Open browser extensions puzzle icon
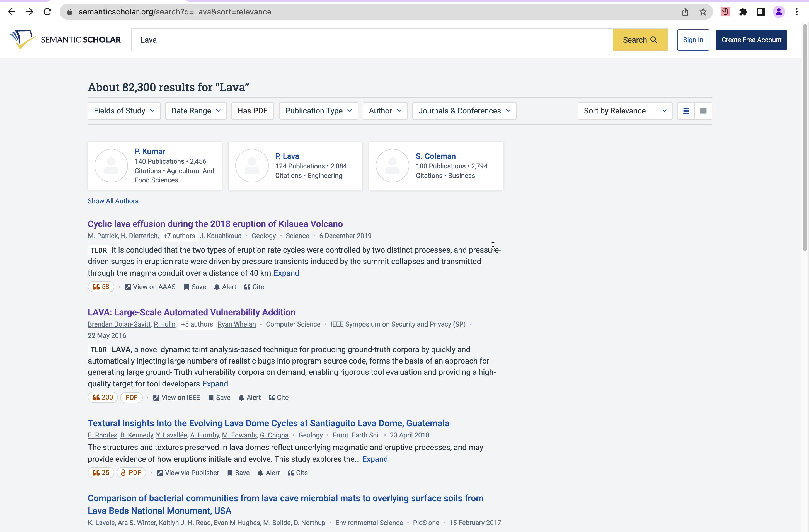809x532 pixels. click(x=743, y=12)
